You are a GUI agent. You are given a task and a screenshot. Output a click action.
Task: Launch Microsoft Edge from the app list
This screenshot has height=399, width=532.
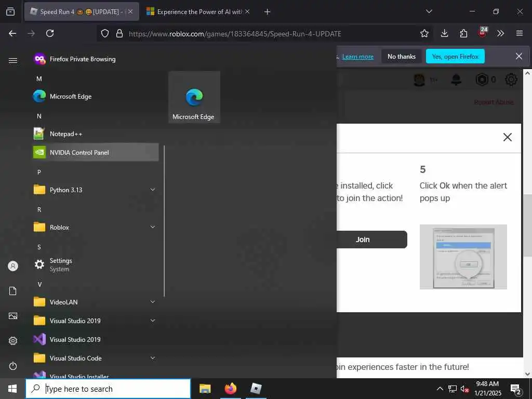tap(95, 96)
